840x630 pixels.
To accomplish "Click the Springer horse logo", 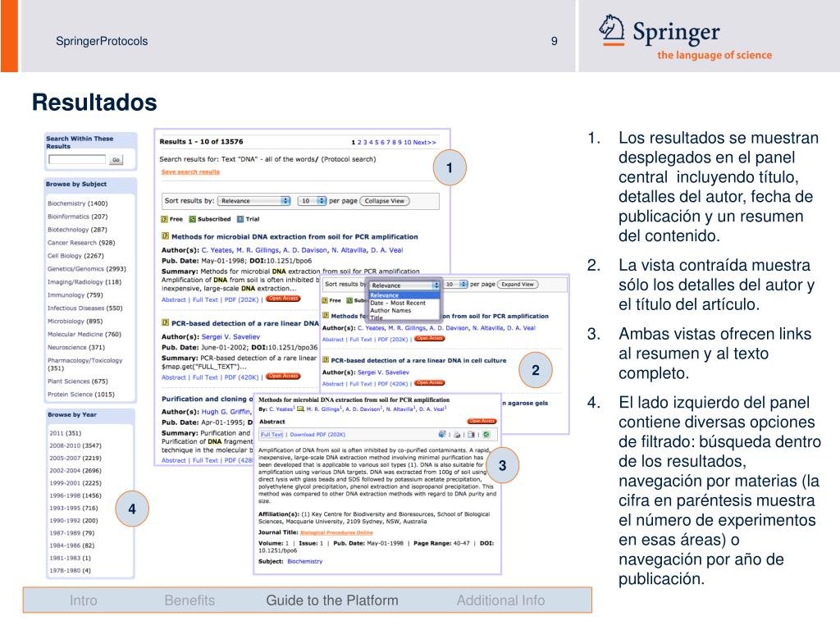I will (x=612, y=30).
